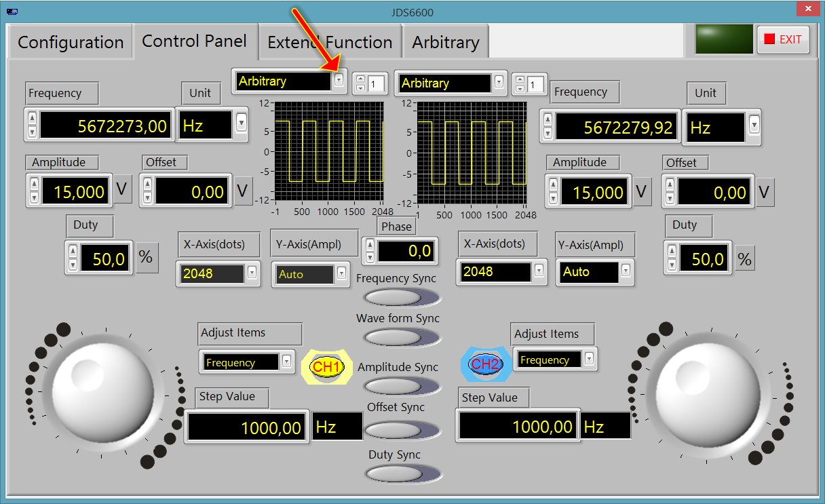Click CH2 Amplitude stepper arrows

[553, 193]
